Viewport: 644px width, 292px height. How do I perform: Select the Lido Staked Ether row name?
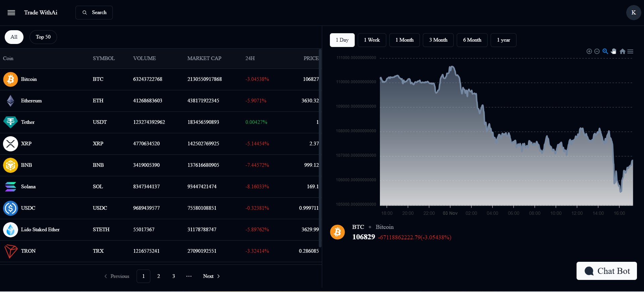[40, 230]
